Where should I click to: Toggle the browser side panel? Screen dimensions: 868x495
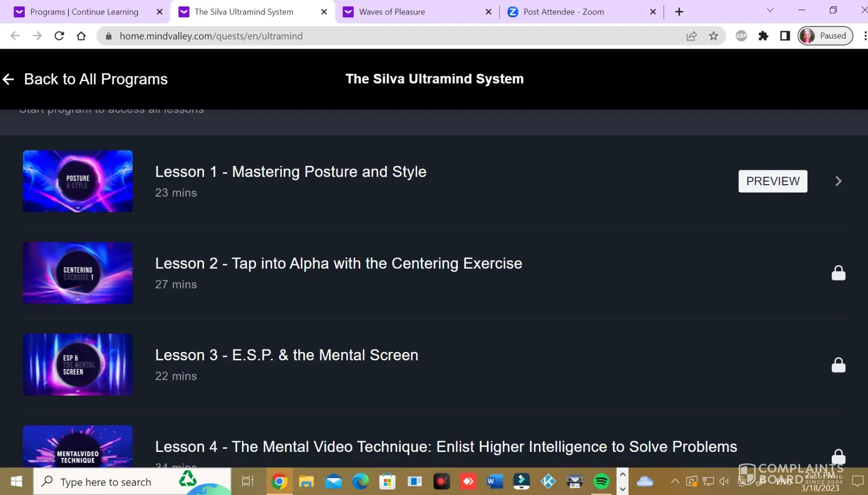tap(785, 36)
